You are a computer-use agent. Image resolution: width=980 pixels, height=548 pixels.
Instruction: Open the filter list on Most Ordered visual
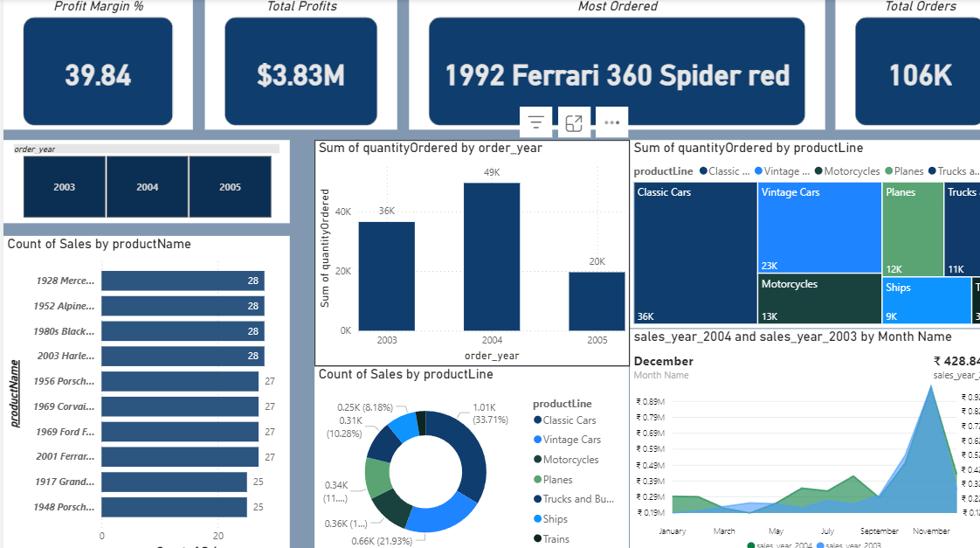pyautogui.click(x=535, y=122)
